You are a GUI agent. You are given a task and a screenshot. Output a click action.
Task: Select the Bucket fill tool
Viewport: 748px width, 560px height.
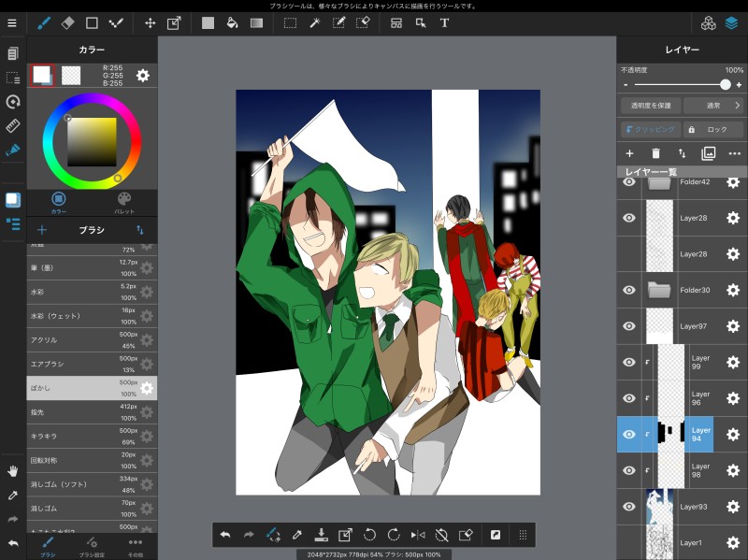pos(232,22)
